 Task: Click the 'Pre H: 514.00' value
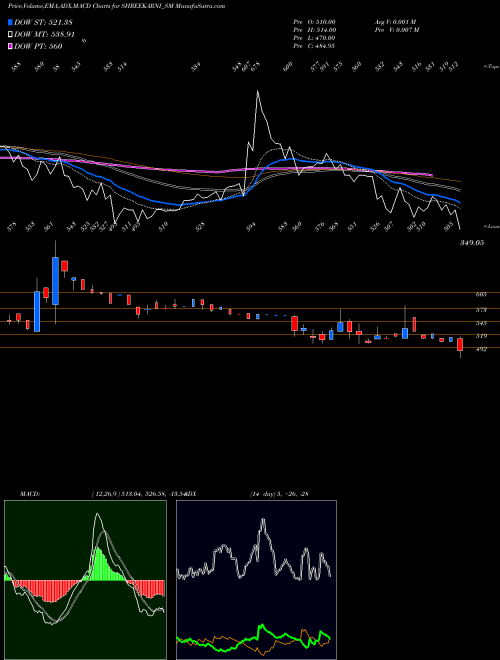(314, 30)
